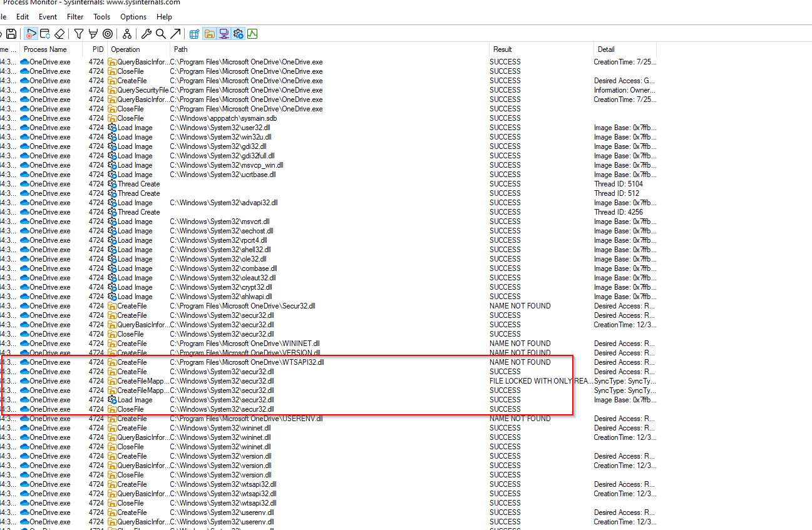Image resolution: width=812 pixels, height=530 pixels.
Task: Open the Help menu
Action: point(165,17)
